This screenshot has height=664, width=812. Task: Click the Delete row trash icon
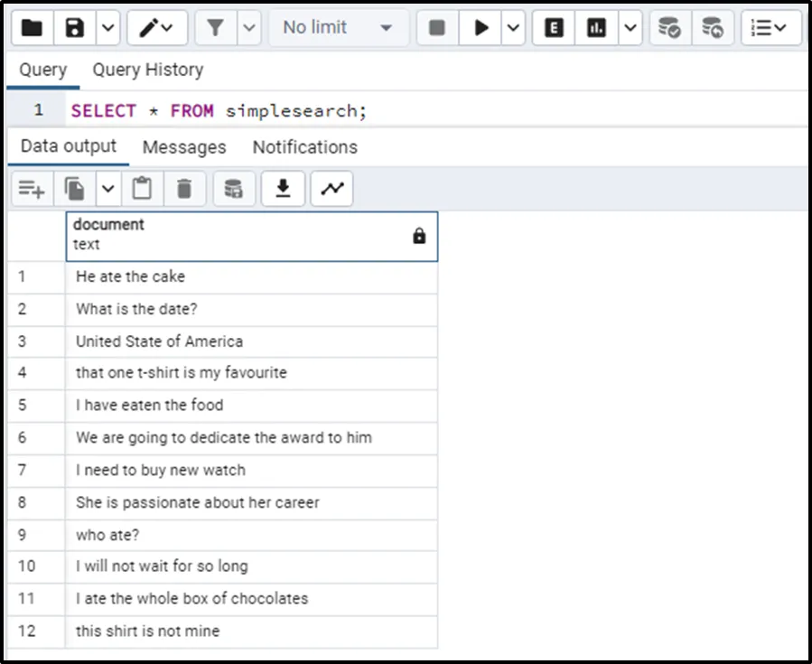pos(184,189)
